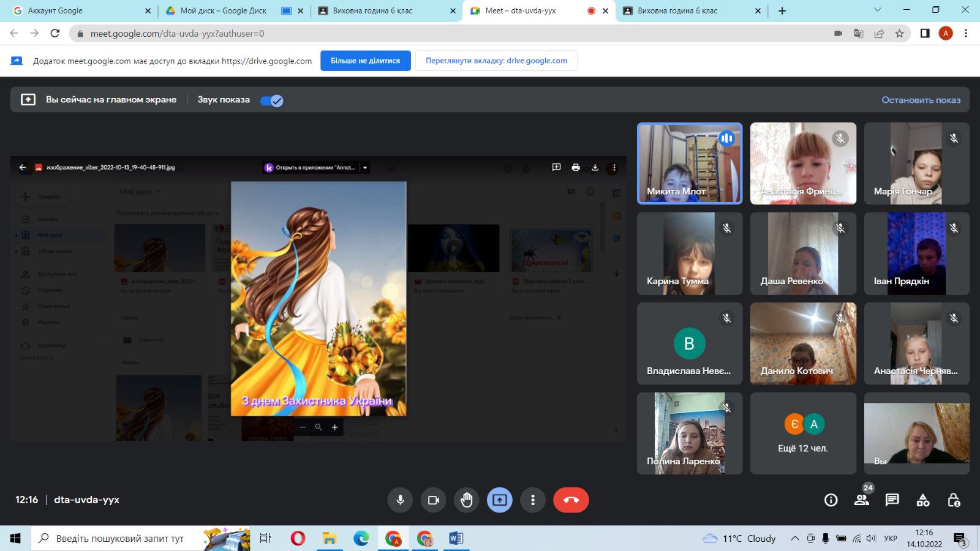This screenshot has height=551, width=980.
Task: Open weather widget 11°C Cloudy
Action: point(739,538)
